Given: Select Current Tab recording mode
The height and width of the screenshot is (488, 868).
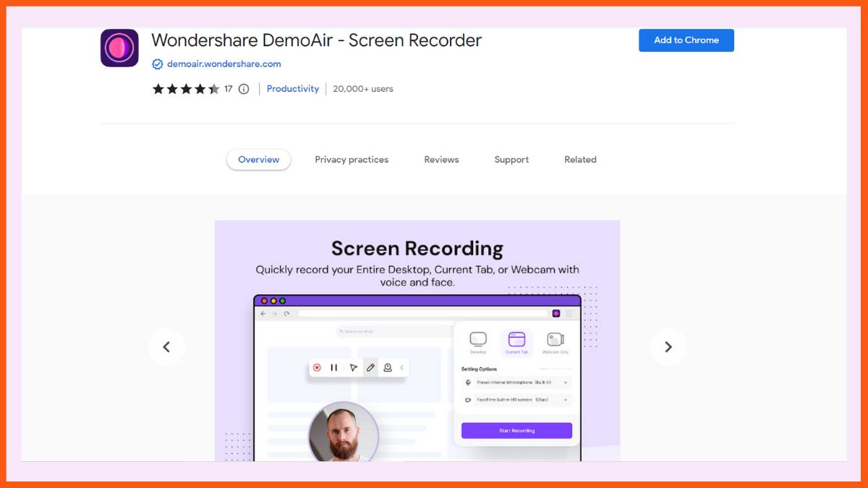Looking at the screenshot, I should (516, 339).
